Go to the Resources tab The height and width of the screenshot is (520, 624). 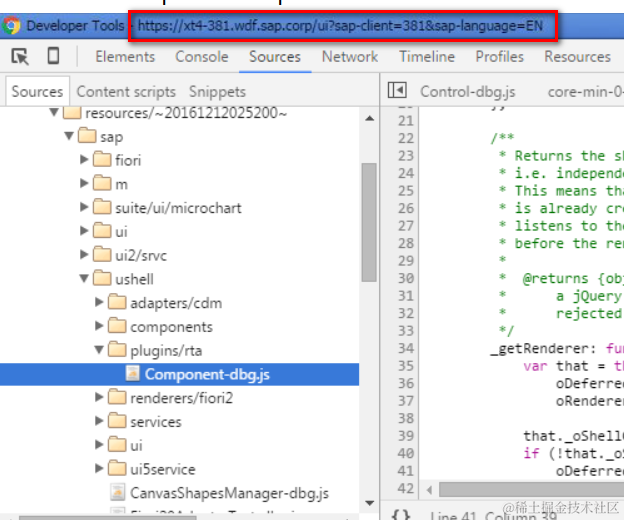pyautogui.click(x=577, y=56)
